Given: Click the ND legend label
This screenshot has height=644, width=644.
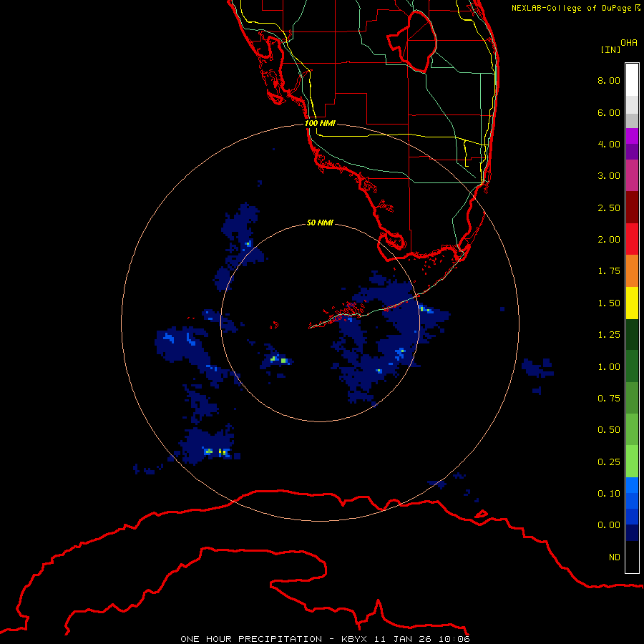Looking at the screenshot, I should click(615, 557).
